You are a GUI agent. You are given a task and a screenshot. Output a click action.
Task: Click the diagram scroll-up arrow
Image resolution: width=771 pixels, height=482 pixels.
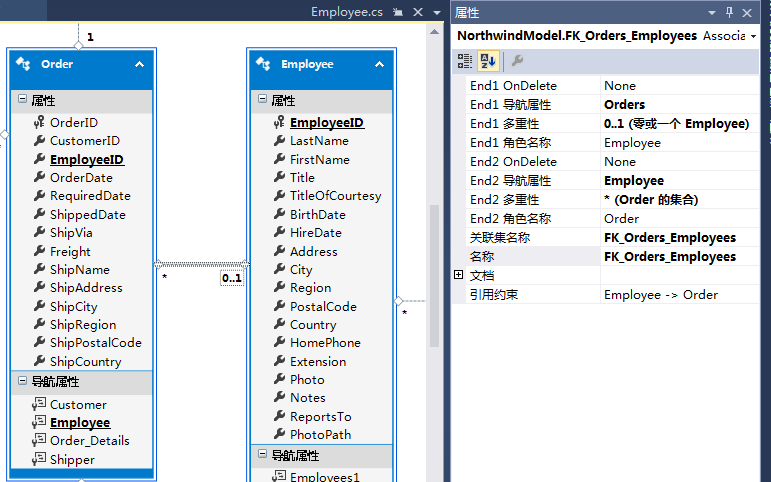(434, 32)
